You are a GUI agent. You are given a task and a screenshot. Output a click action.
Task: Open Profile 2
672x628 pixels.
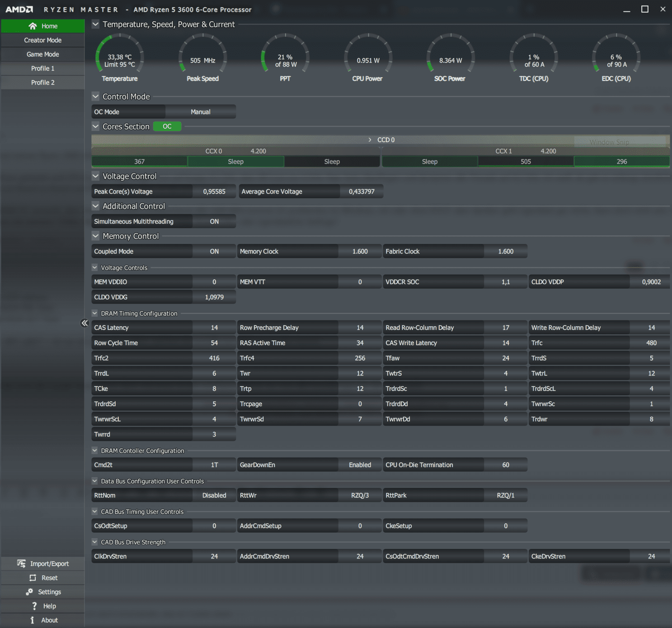click(x=43, y=82)
